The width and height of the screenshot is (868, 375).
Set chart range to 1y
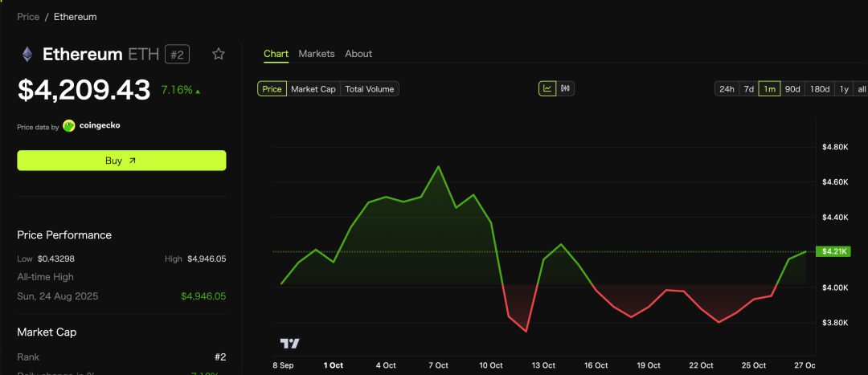844,89
